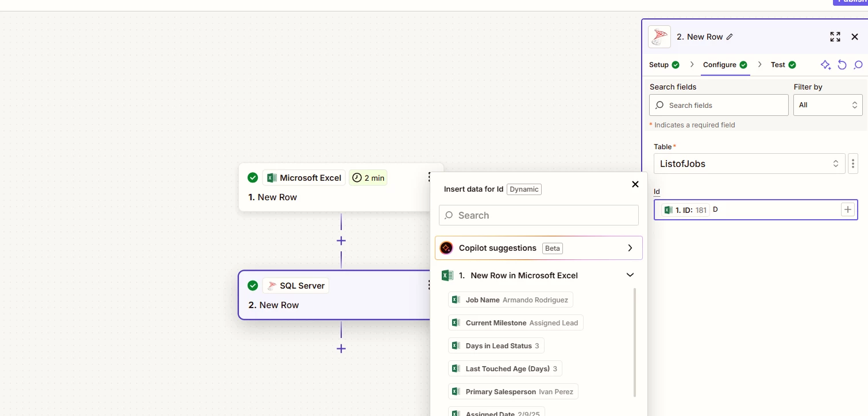Insert the Job Name Armando Rodriguez field
868x416 pixels.
point(510,300)
